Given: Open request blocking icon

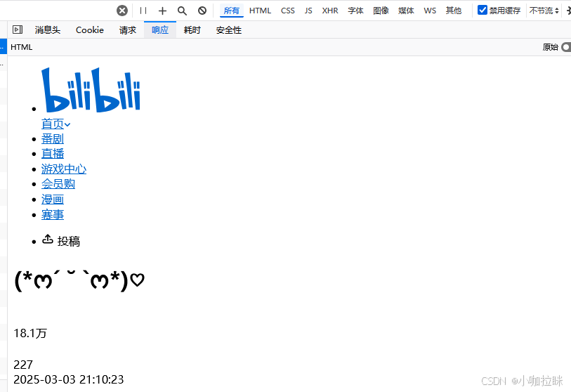Looking at the screenshot, I should coord(202,11).
